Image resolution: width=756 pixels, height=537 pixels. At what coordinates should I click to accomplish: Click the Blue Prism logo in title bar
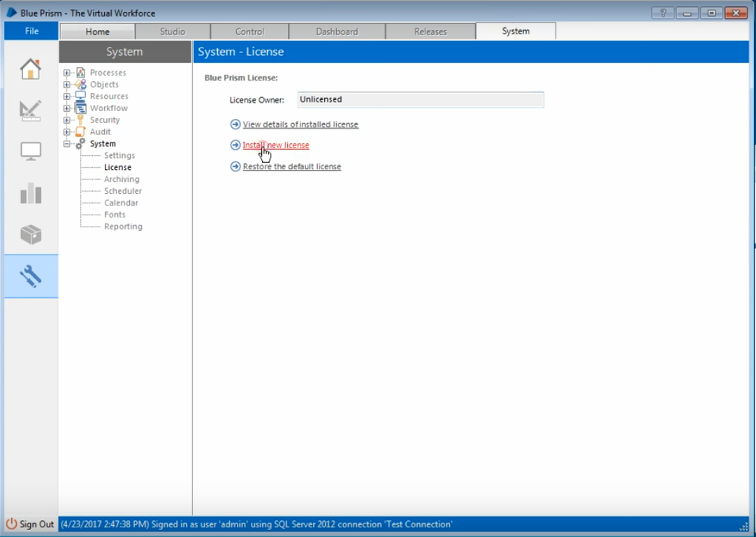11,13
